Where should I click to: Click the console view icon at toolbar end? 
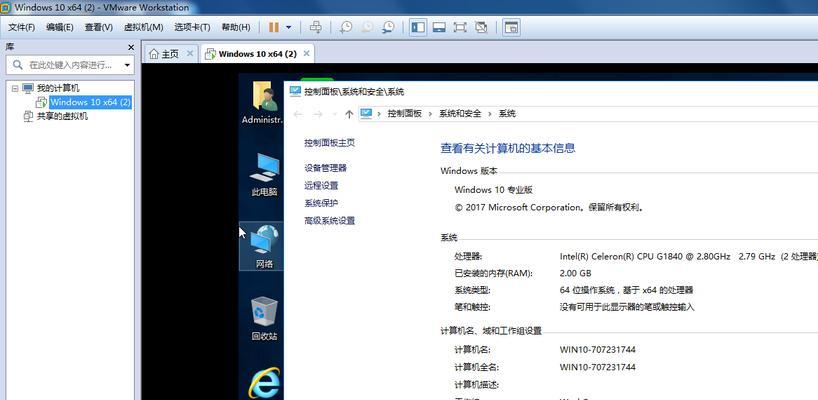coord(511,27)
